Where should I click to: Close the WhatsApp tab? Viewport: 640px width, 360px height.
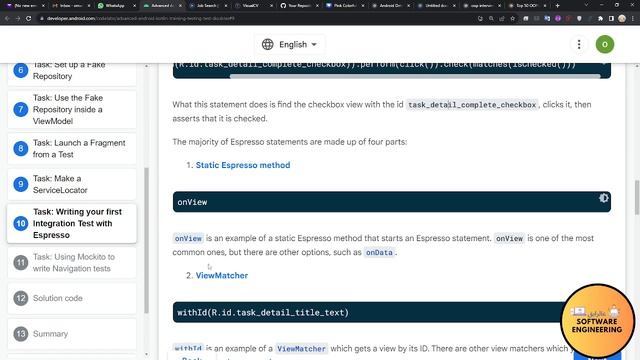(x=134, y=6)
